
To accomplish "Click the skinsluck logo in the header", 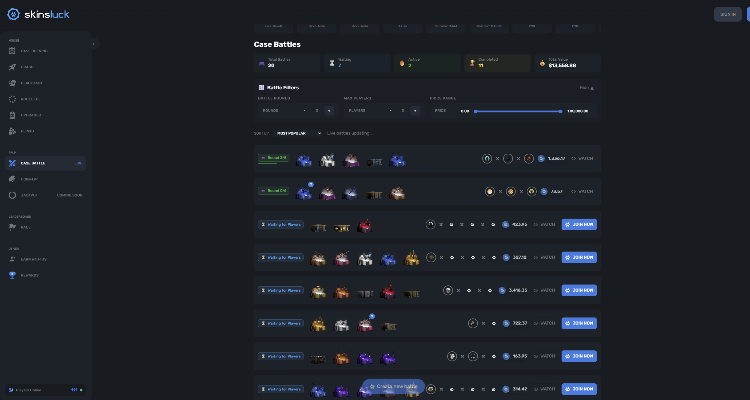I will coord(38,14).
